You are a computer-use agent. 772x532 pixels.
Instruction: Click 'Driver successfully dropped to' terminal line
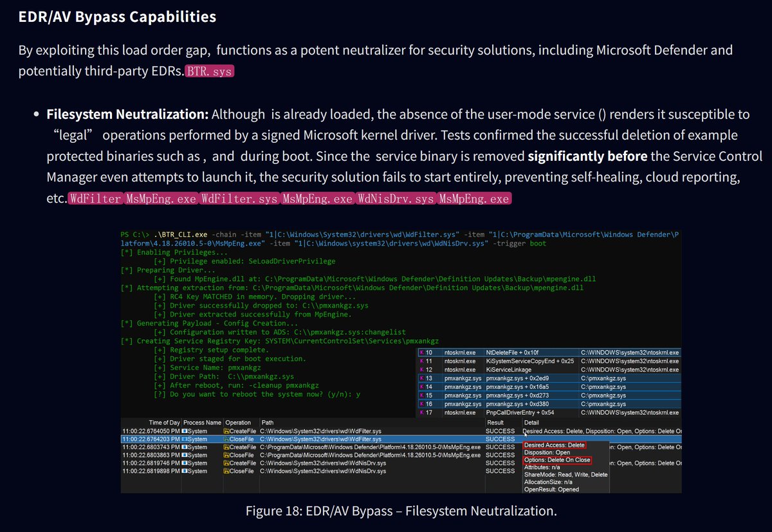click(261, 306)
